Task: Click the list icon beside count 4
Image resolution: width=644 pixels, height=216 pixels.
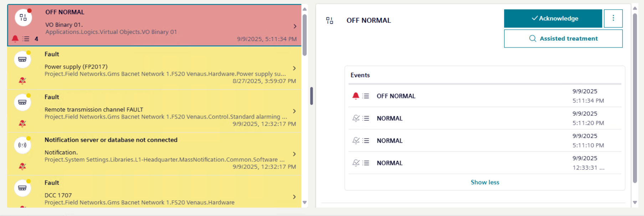Action: pyautogui.click(x=26, y=39)
